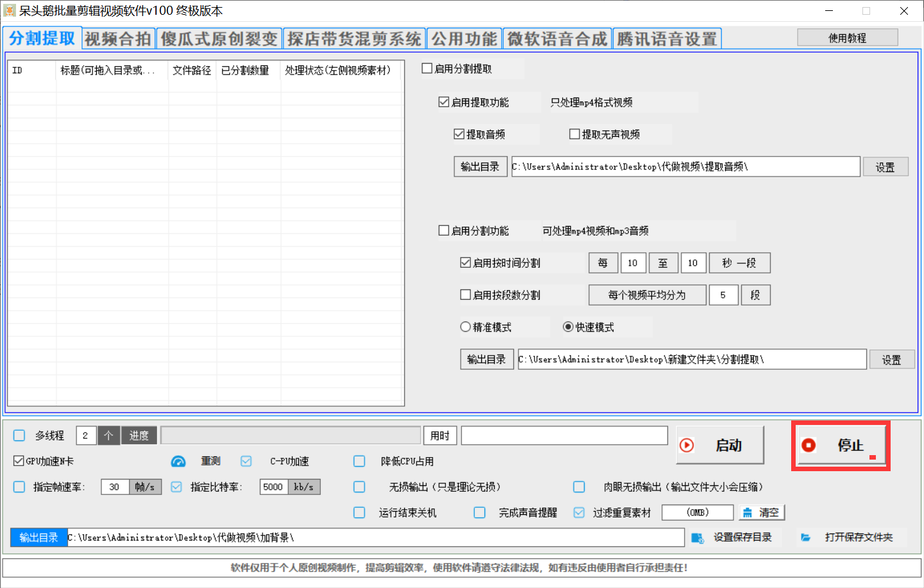
Task: Check 无损输出 (只是理论无损) option
Action: click(x=359, y=487)
